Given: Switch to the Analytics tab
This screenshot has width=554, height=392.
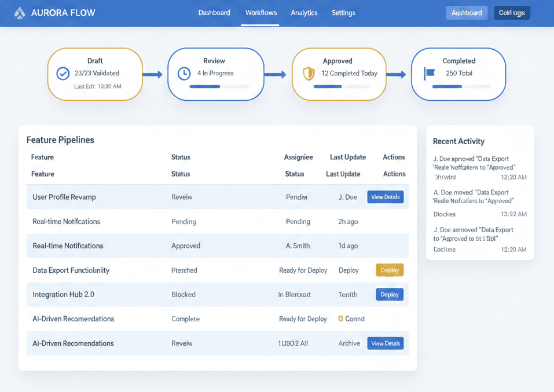Looking at the screenshot, I should coord(304,13).
